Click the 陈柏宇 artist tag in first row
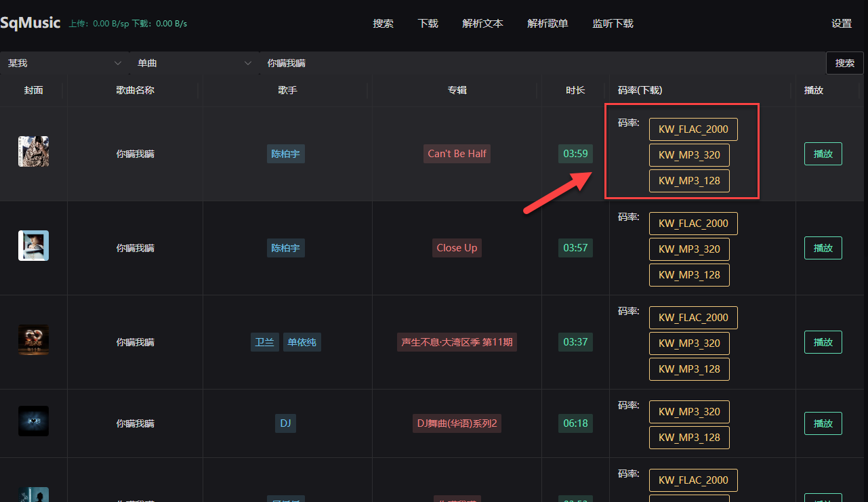This screenshot has height=502, width=868. tap(285, 154)
